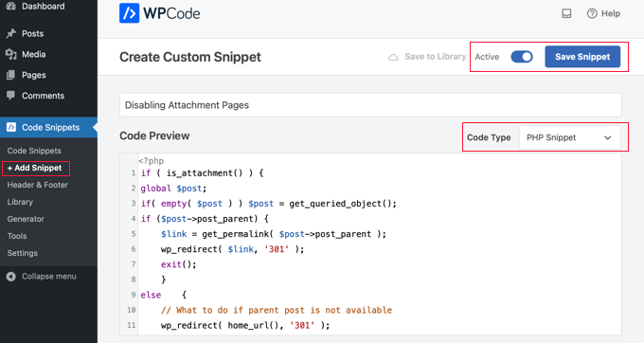The width and height of the screenshot is (644, 343).
Task: Click the 'global $post;' code line
Action: click(173, 189)
